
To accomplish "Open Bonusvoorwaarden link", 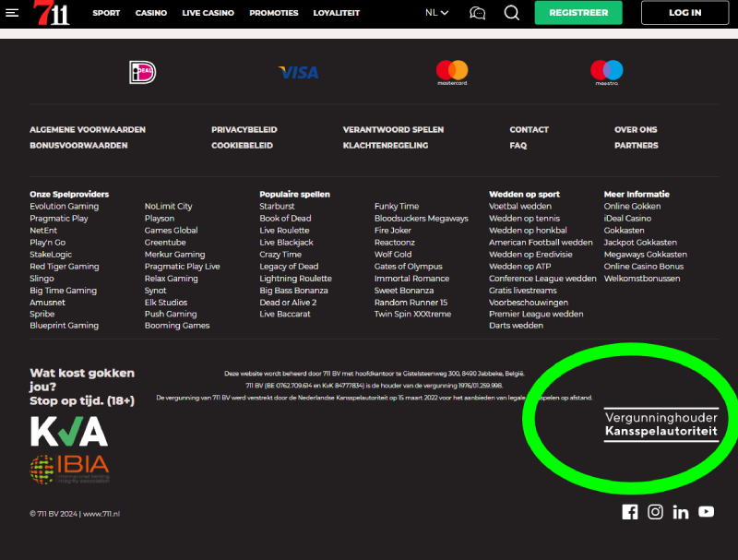I will point(78,146).
